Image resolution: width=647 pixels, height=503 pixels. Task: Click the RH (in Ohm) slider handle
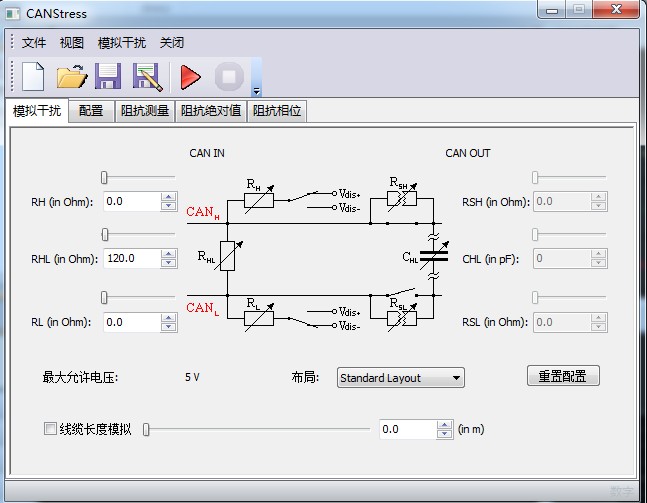(x=104, y=177)
